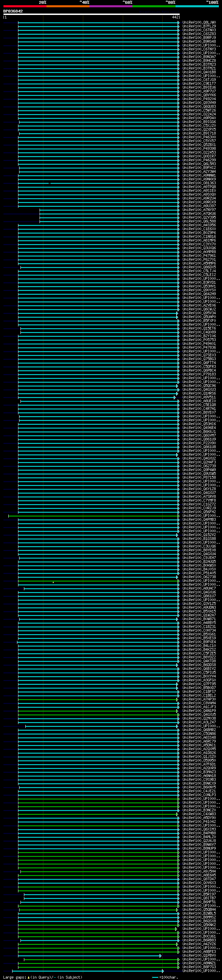222x980 pixels.
Task: Click hit UniRef100_B9FHI2
Action: coord(199,168)
